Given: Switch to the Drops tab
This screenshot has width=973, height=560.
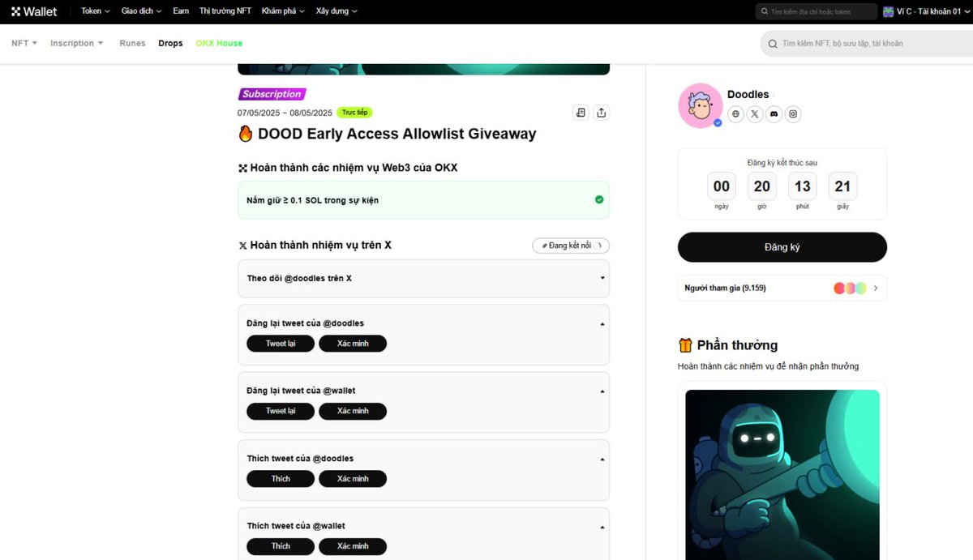Looking at the screenshot, I should [x=170, y=43].
